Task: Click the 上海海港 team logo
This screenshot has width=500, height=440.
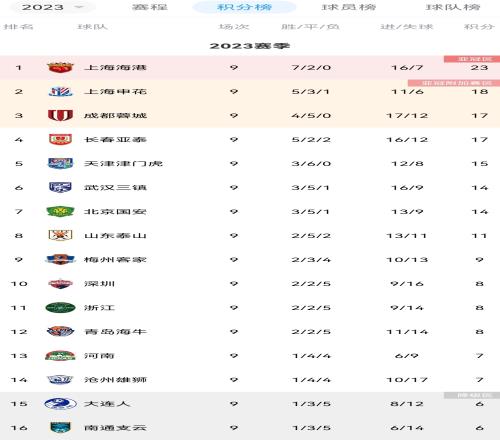Action: tap(60, 67)
